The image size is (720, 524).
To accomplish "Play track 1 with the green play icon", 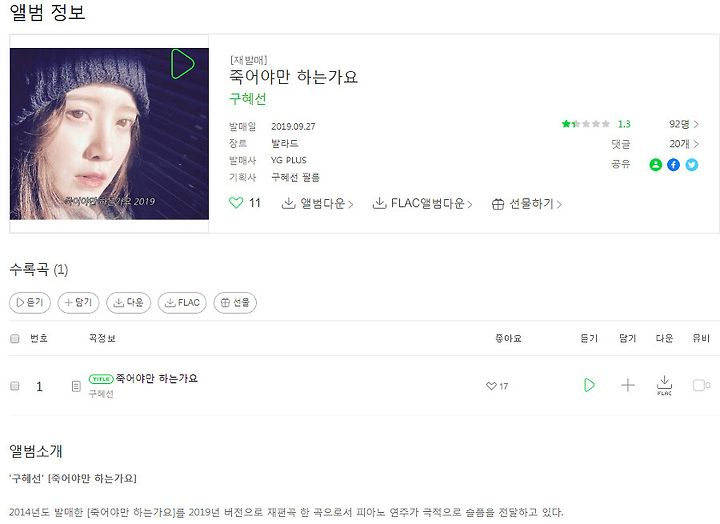I will coord(589,385).
